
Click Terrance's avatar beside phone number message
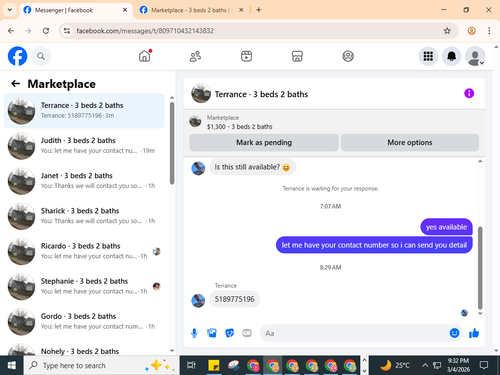198,301
